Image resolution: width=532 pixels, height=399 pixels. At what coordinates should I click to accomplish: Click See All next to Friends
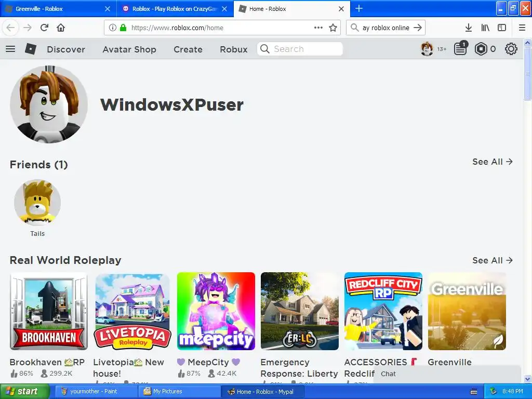pos(493,162)
